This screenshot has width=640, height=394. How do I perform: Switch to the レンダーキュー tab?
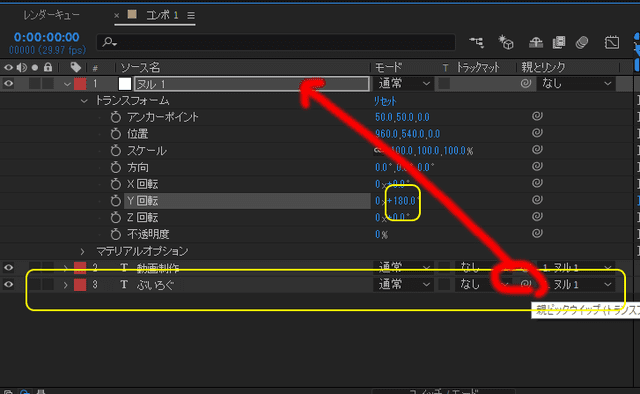(x=51, y=16)
